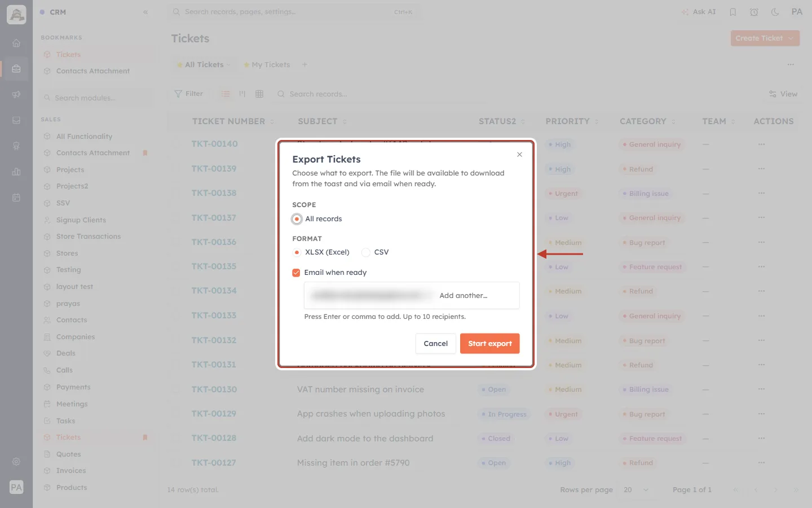Open PA profile avatar in top bar

coord(797,12)
